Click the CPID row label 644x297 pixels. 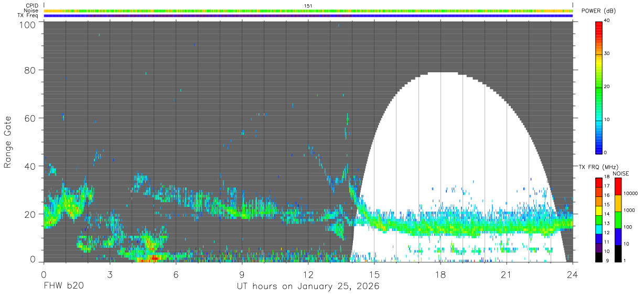pos(31,5)
